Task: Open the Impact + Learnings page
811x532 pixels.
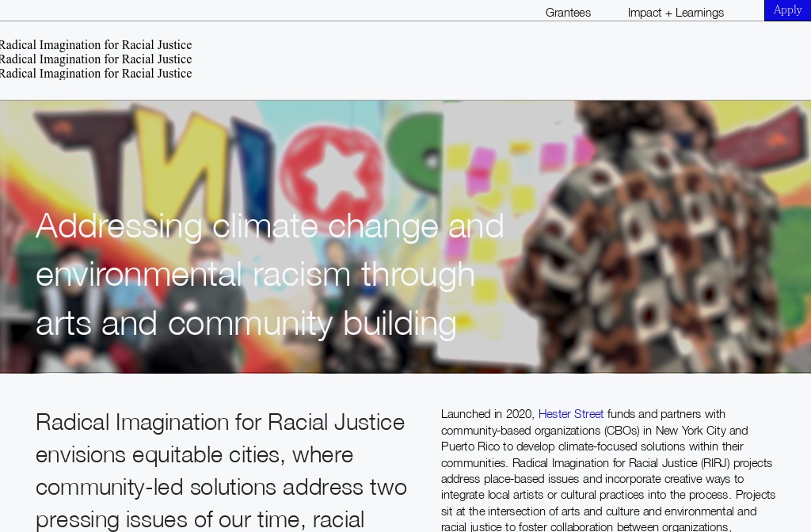Action: click(x=676, y=13)
